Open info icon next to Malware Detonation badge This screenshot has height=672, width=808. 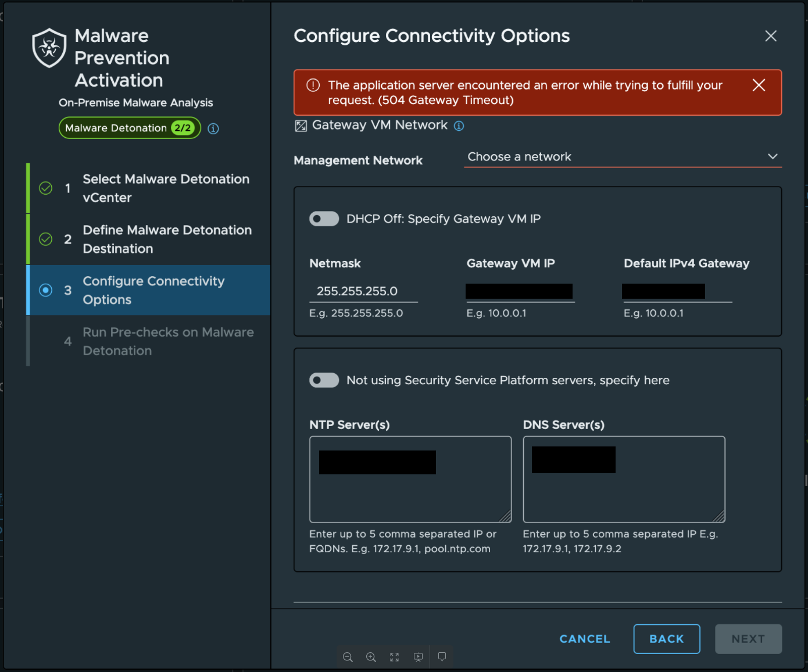pos(213,128)
